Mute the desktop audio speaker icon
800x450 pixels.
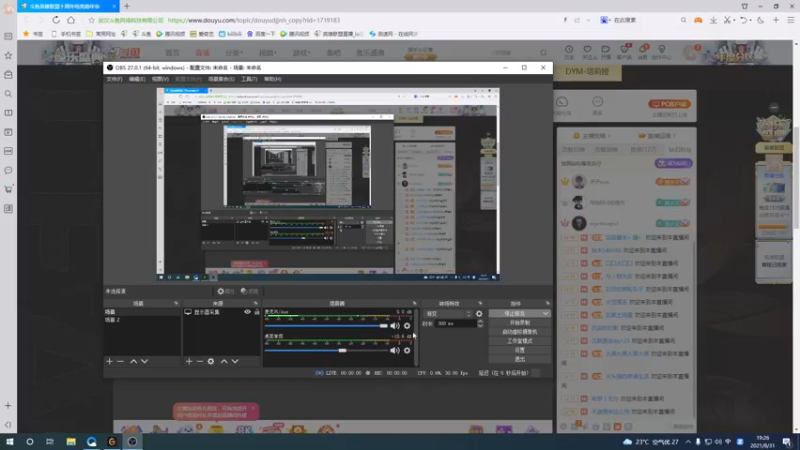pyautogui.click(x=395, y=351)
